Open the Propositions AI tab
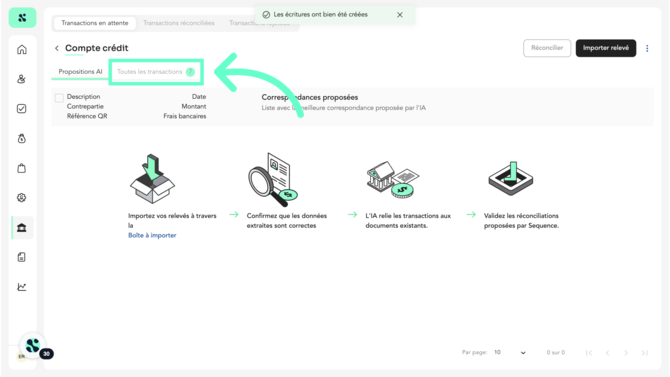 pyautogui.click(x=80, y=71)
